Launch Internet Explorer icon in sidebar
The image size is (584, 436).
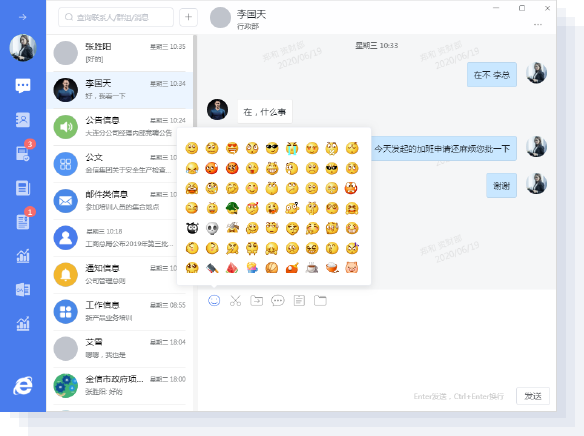23,386
